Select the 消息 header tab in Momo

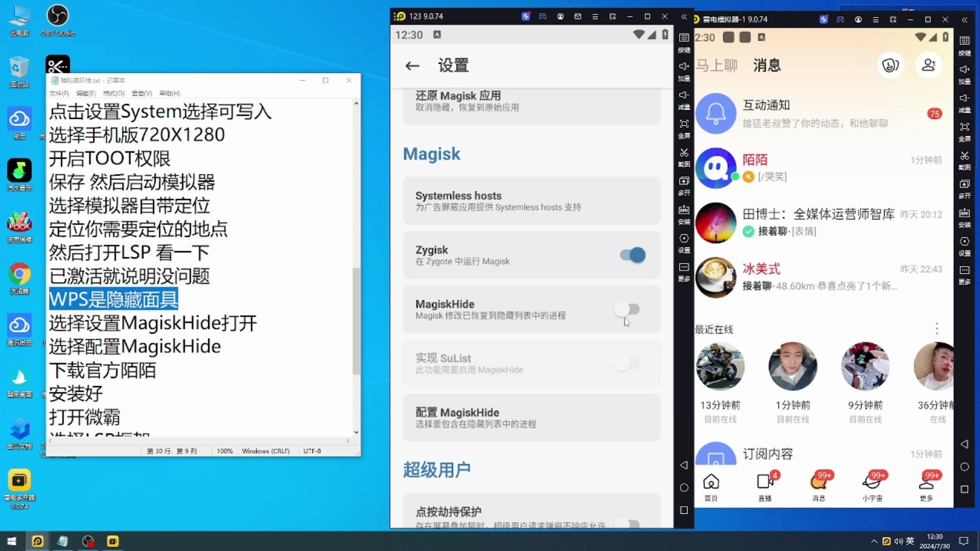(x=767, y=65)
